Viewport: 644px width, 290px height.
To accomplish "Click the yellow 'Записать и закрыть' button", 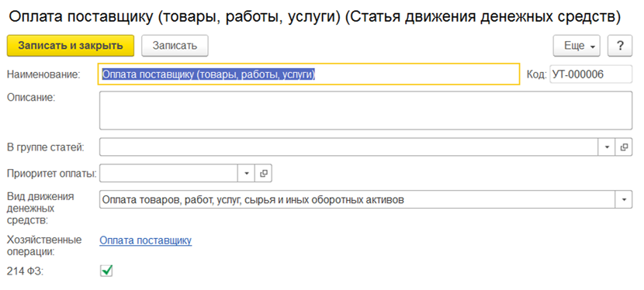I will 71,46.
